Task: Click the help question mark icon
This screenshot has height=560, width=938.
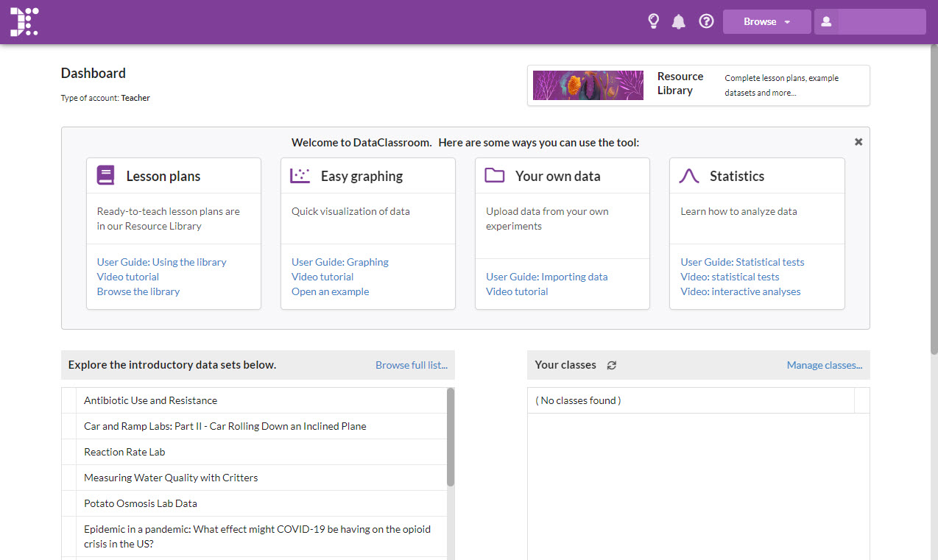Action: pos(706,21)
